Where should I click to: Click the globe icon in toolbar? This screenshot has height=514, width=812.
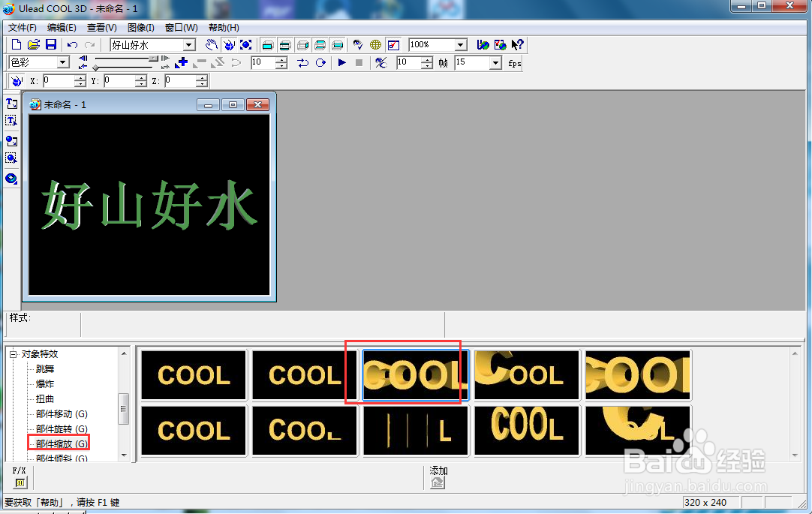click(375, 45)
